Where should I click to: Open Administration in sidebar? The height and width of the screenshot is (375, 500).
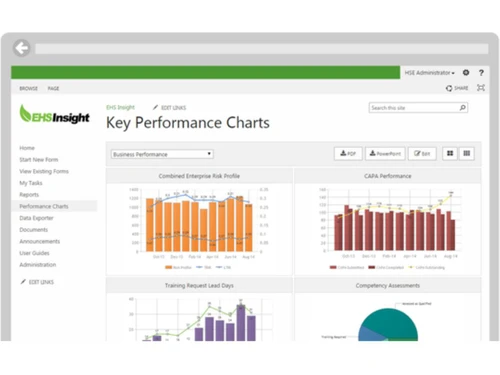pos(38,264)
